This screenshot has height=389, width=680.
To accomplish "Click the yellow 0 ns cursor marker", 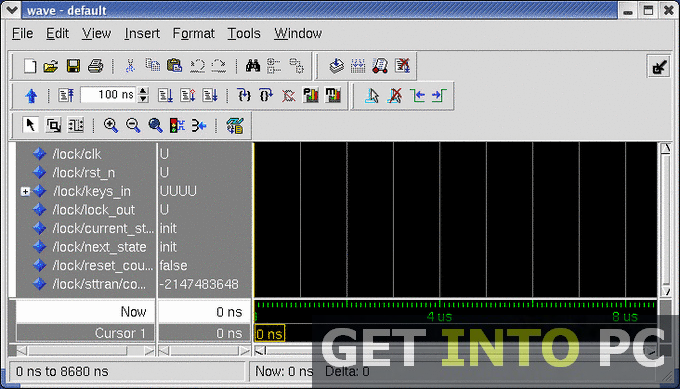I will (x=270, y=333).
